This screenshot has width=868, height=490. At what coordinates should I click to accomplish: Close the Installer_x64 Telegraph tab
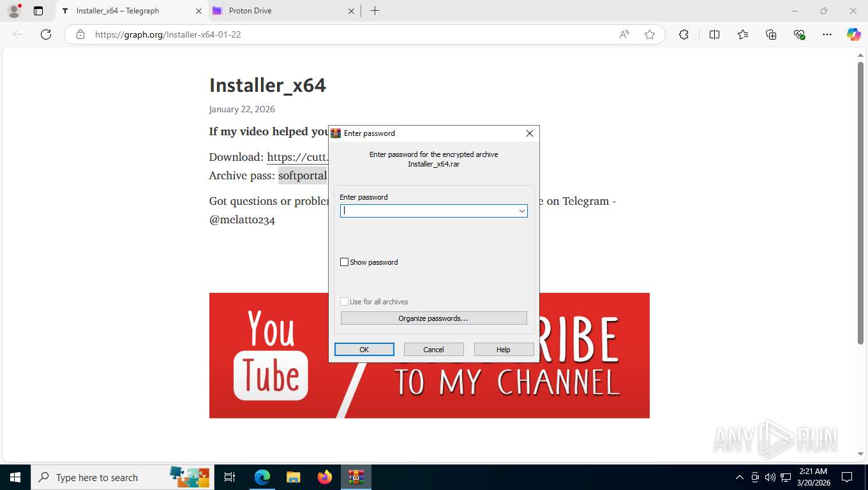tap(198, 11)
